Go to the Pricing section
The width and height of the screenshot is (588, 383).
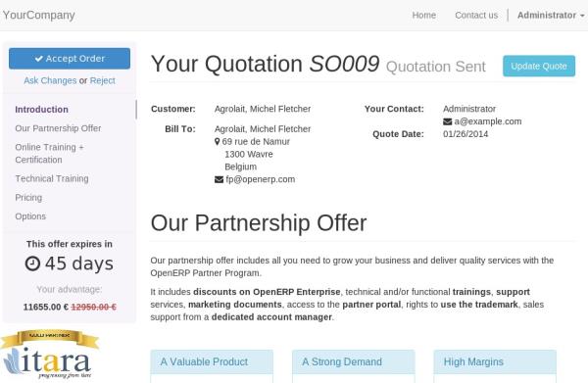click(x=28, y=198)
